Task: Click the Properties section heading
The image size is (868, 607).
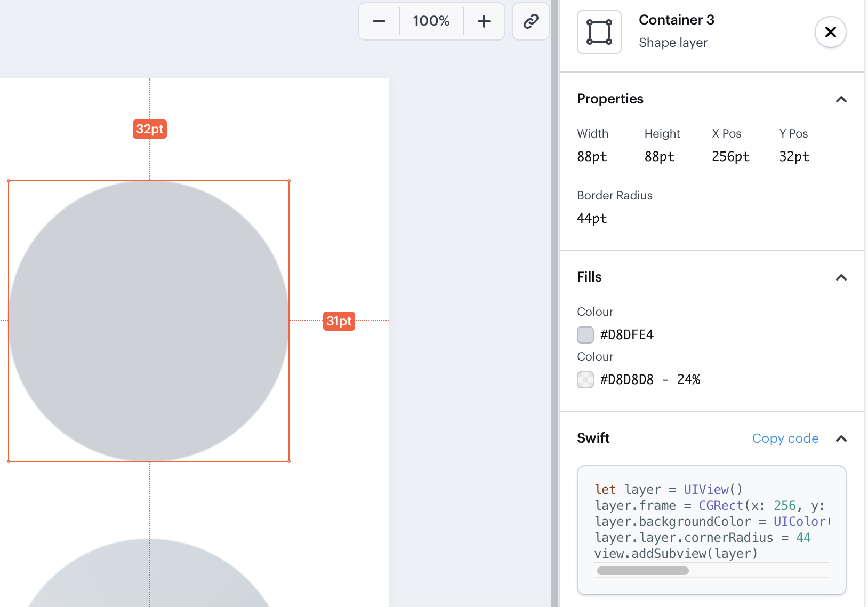Action: tap(610, 99)
